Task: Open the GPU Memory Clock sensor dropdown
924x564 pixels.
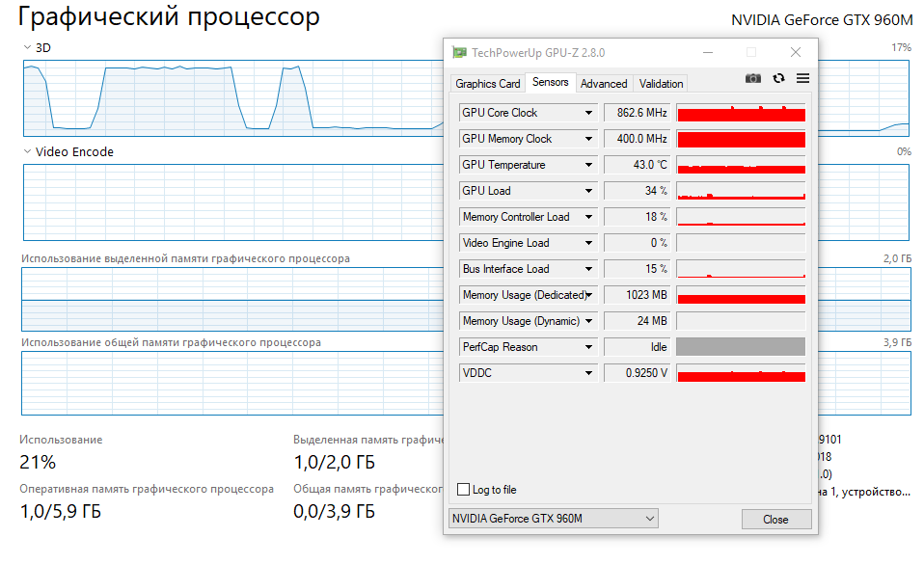Action: pos(588,139)
